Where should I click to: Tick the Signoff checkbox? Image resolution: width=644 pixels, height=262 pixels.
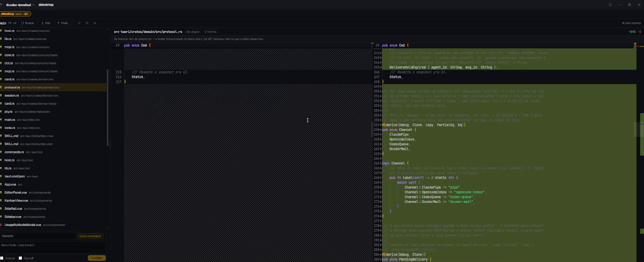pos(20,258)
